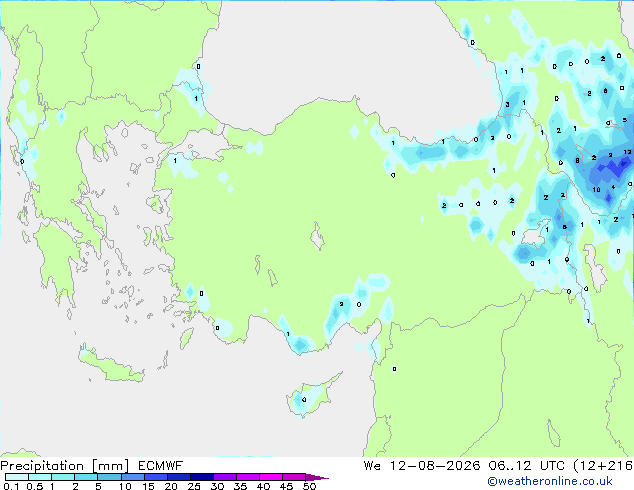
Task: Click the 'Precipitation [mm]' title text
Action: [x=65, y=466]
